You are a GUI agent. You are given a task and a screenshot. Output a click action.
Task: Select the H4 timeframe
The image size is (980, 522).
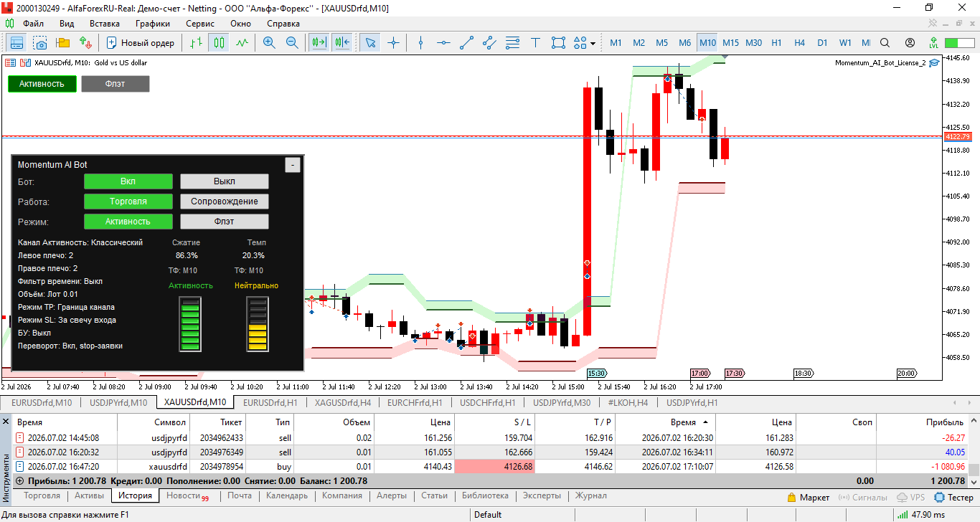point(800,43)
